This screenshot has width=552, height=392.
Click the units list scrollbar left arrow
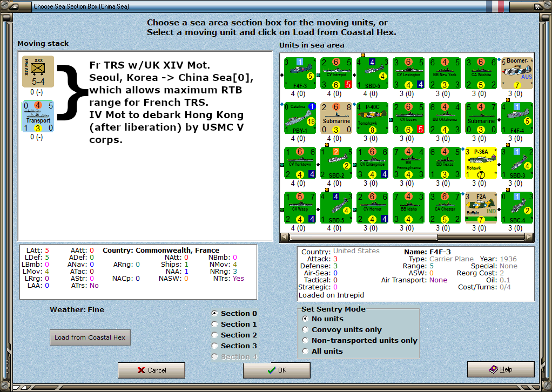(285, 238)
